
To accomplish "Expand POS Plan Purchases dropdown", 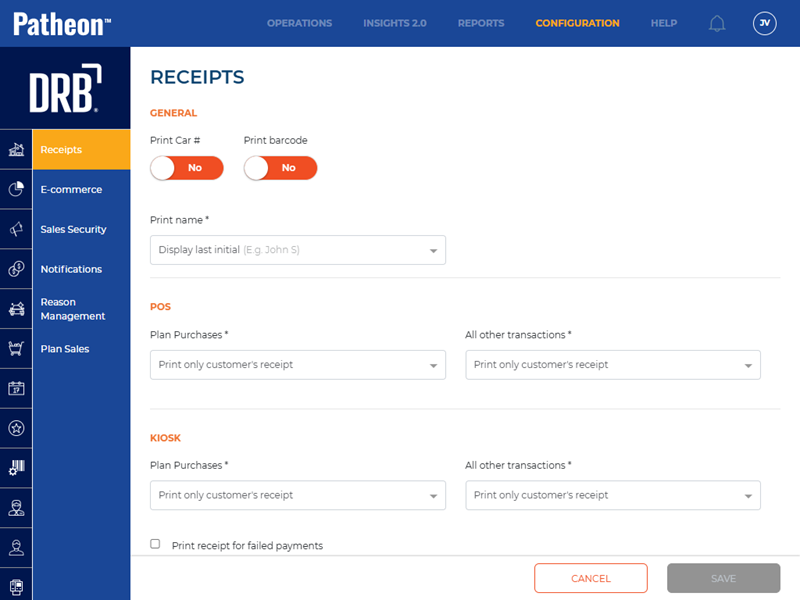I will pyautogui.click(x=297, y=365).
